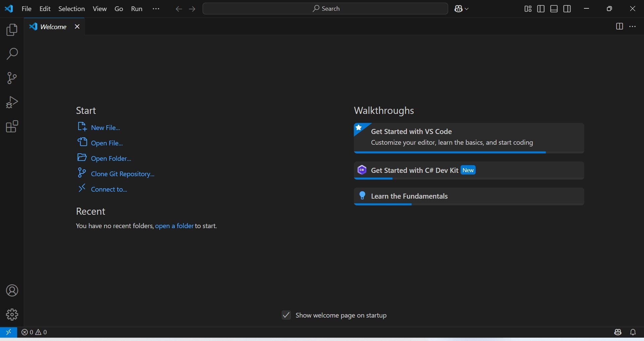Click the remote window indicator in status bar
This screenshot has height=341, width=644.
[8, 332]
